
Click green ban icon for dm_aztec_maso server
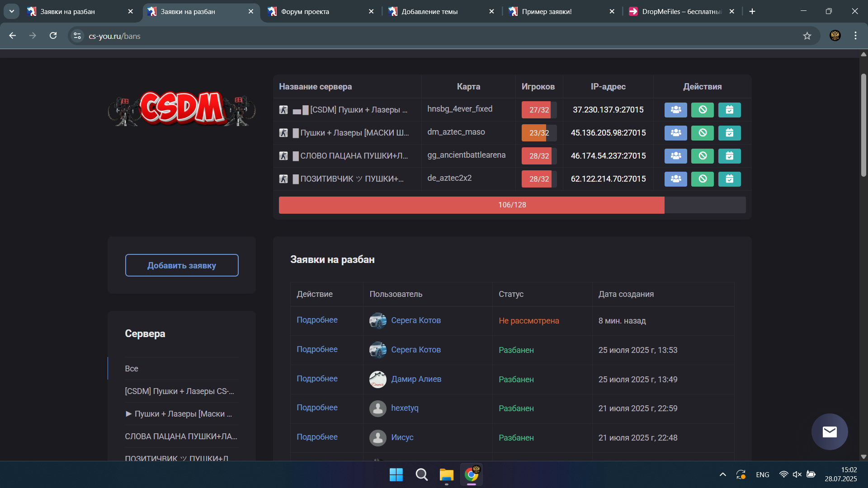pos(702,133)
